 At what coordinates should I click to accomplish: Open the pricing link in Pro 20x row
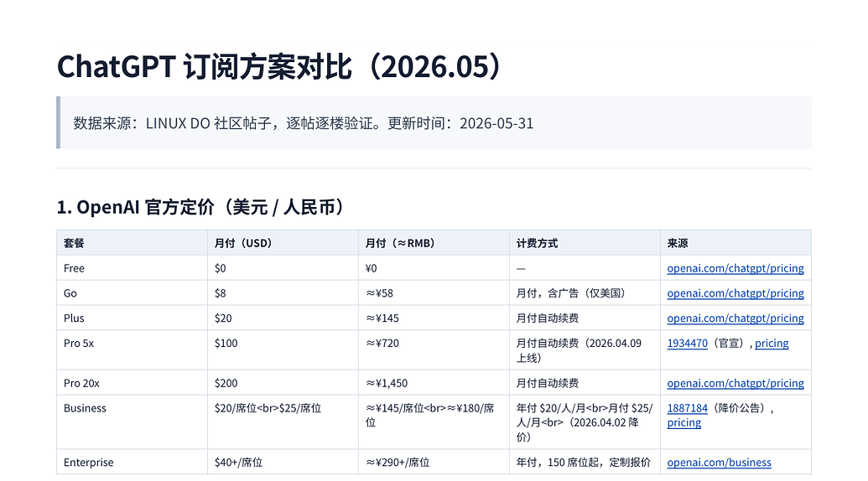735,383
